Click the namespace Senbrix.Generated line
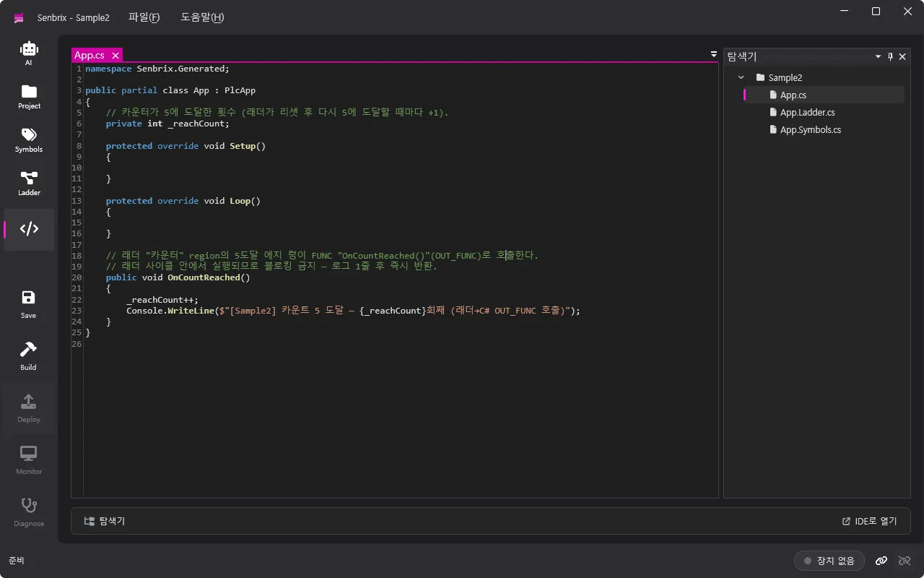The image size is (924, 578). click(157, 69)
